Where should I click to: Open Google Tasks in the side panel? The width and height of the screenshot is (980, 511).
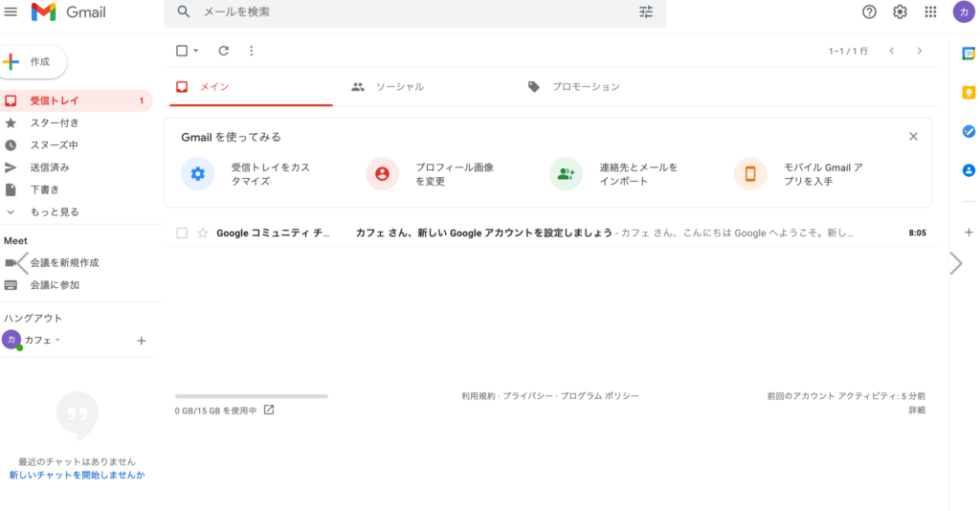point(968,131)
